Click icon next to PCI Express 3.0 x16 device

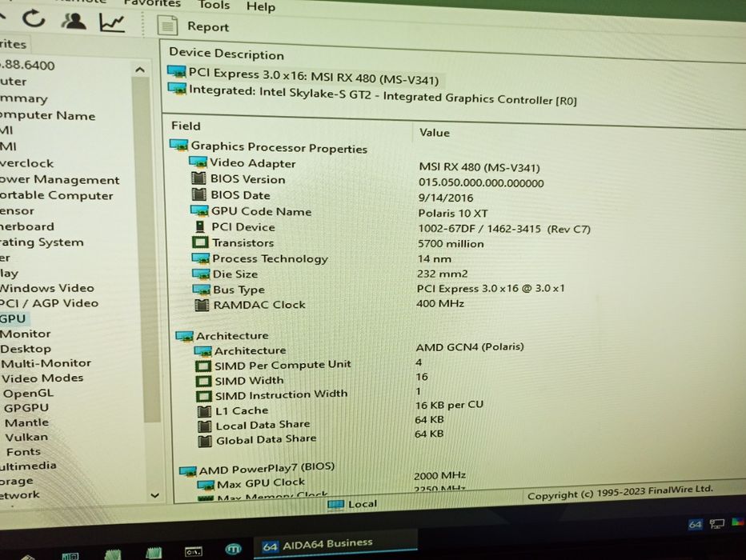point(177,72)
